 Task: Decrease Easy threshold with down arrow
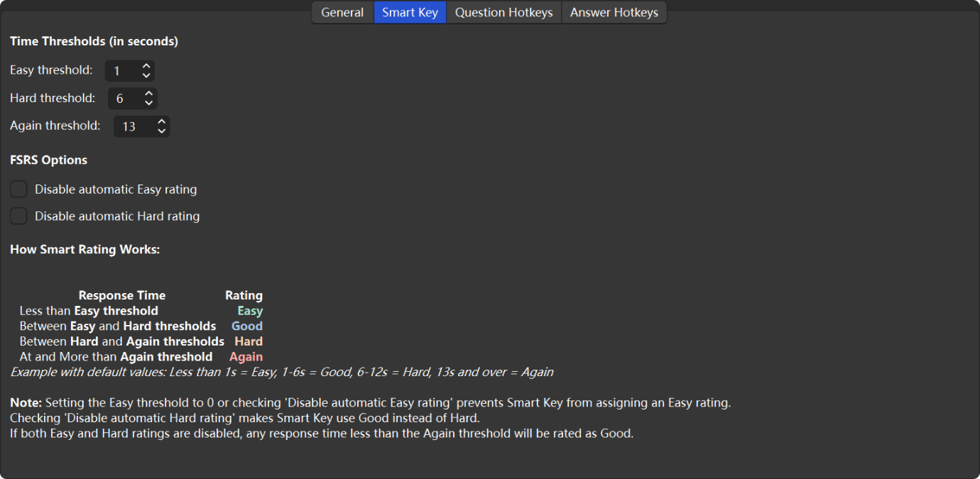[146, 75]
